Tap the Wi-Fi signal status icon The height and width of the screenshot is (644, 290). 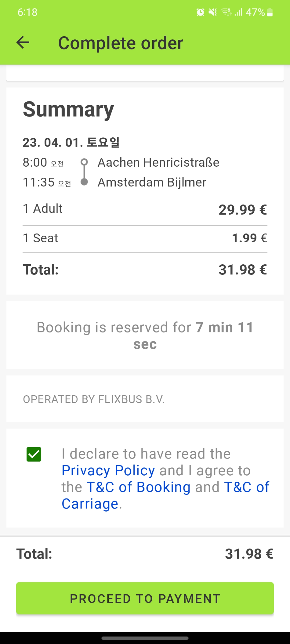[x=226, y=12]
